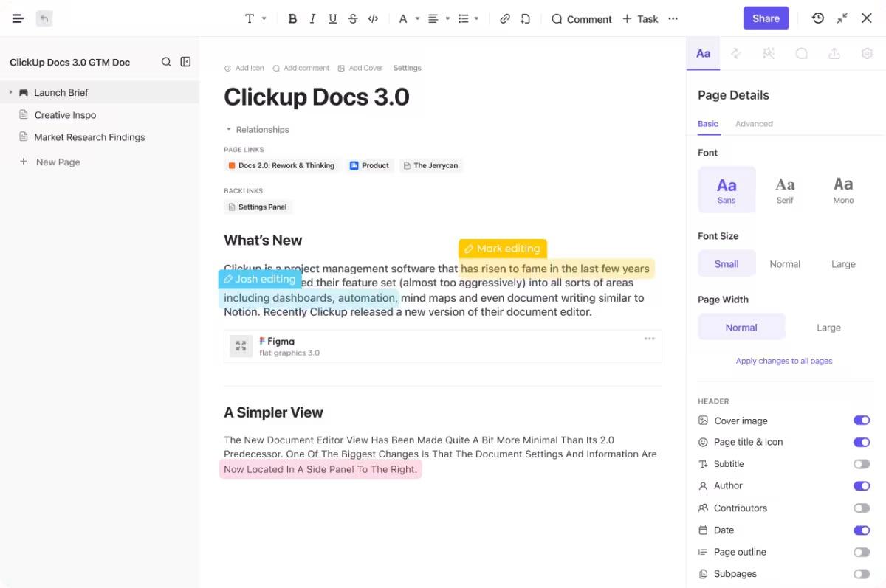Open the text color A dropdown
This screenshot has width=886, height=588.
tap(408, 18)
